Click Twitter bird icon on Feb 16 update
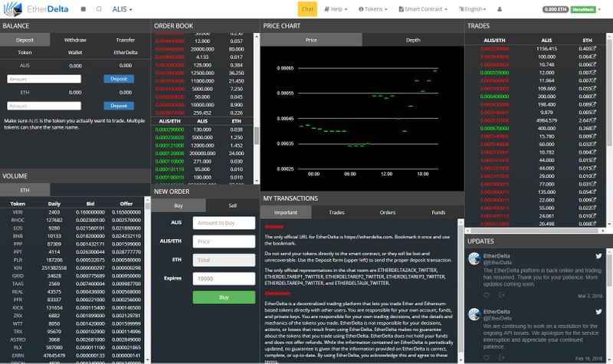Screen dimensions: 613x364 click(598, 312)
